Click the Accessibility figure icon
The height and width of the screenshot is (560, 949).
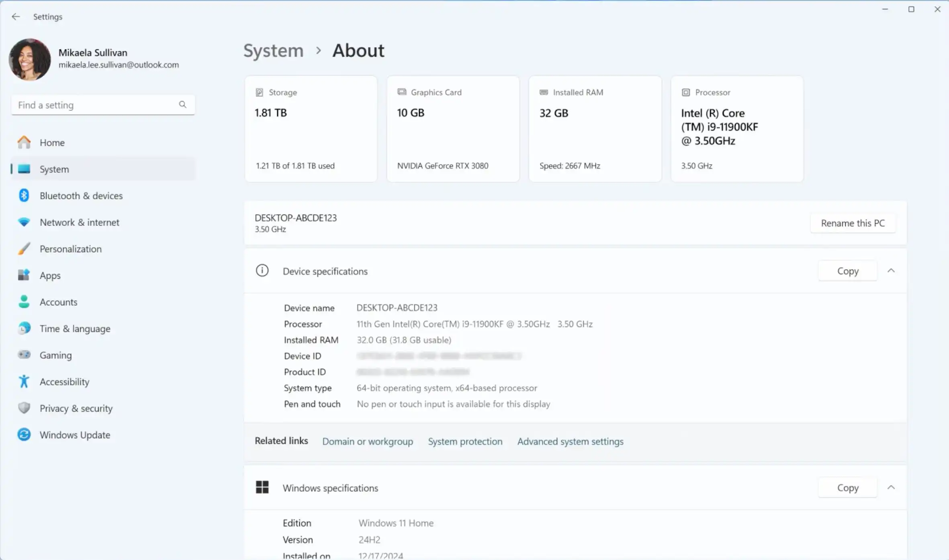[24, 381]
